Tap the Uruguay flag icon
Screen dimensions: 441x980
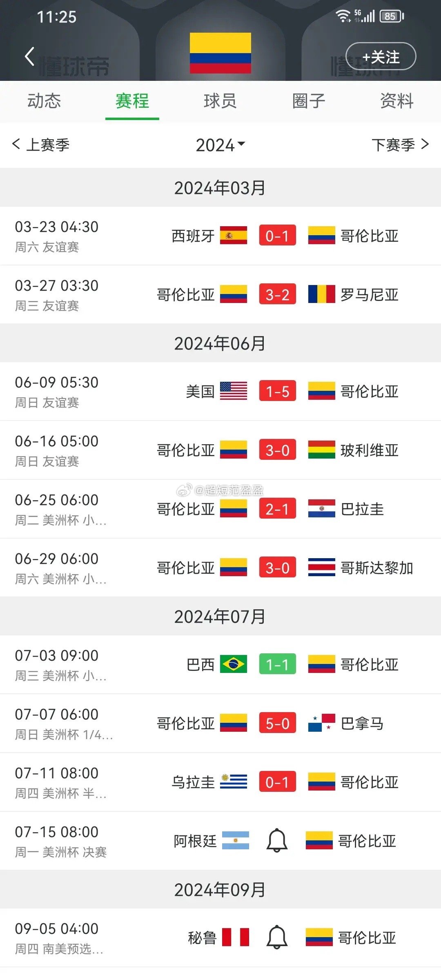234,782
